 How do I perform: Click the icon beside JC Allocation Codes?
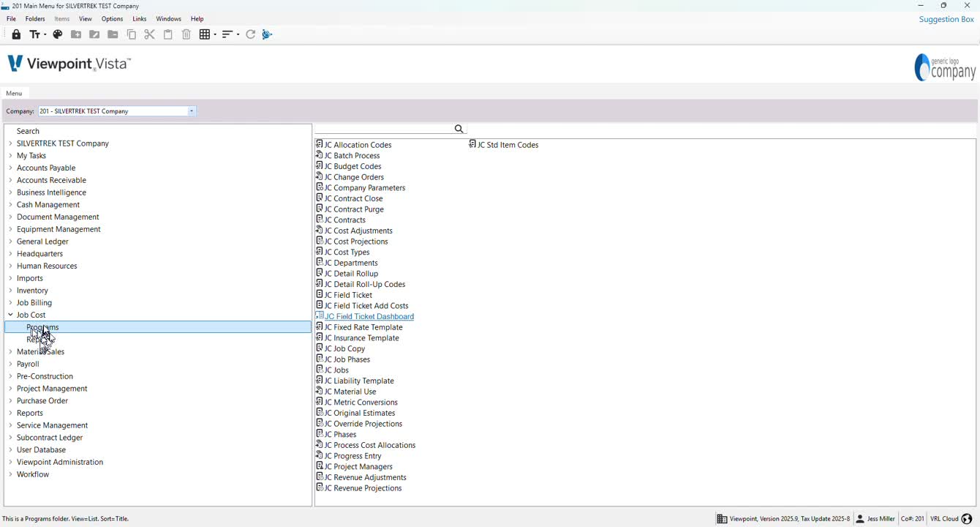[320, 144]
